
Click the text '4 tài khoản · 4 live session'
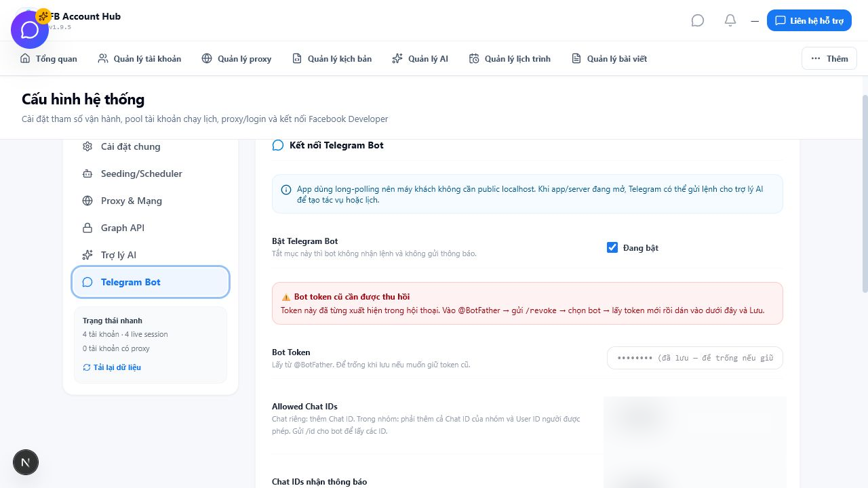(125, 334)
